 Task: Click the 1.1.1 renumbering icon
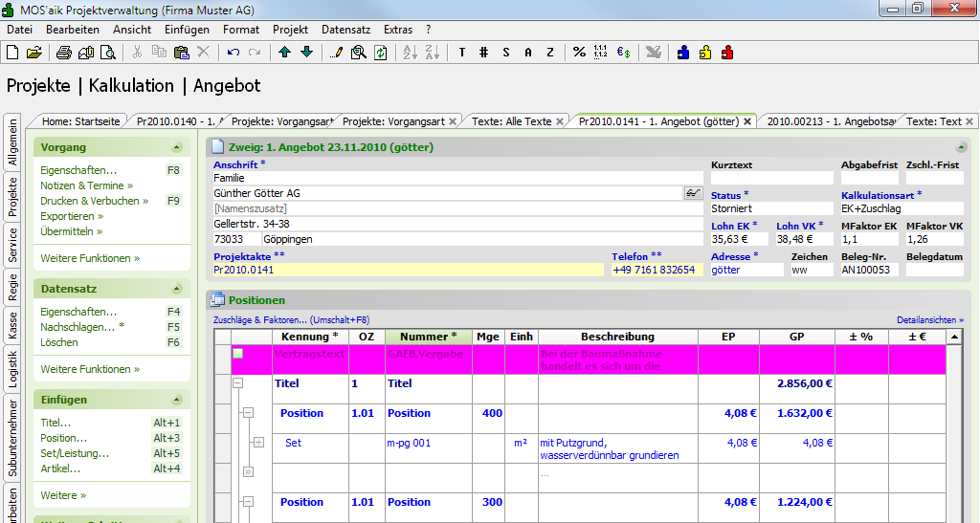[x=601, y=53]
